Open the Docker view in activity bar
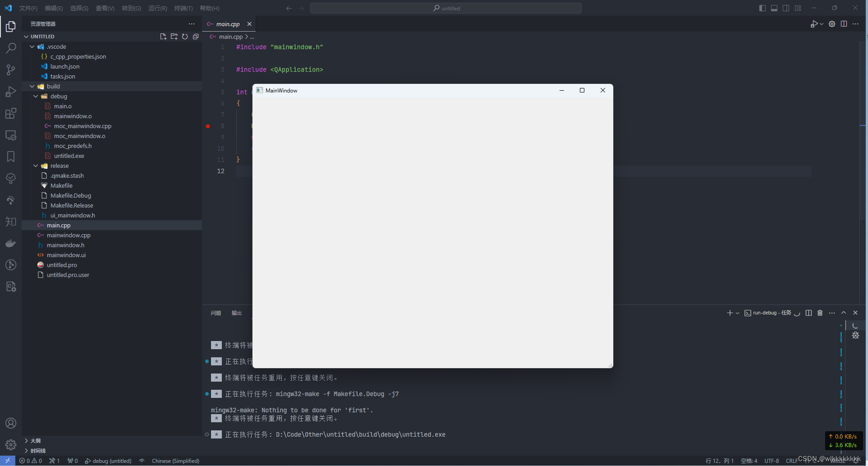 pos(11,244)
